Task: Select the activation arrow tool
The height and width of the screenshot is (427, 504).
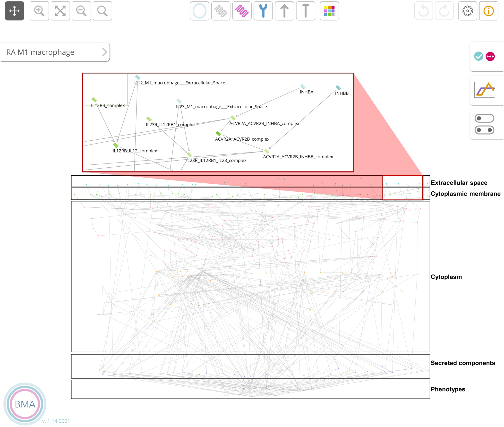Action: [x=284, y=11]
